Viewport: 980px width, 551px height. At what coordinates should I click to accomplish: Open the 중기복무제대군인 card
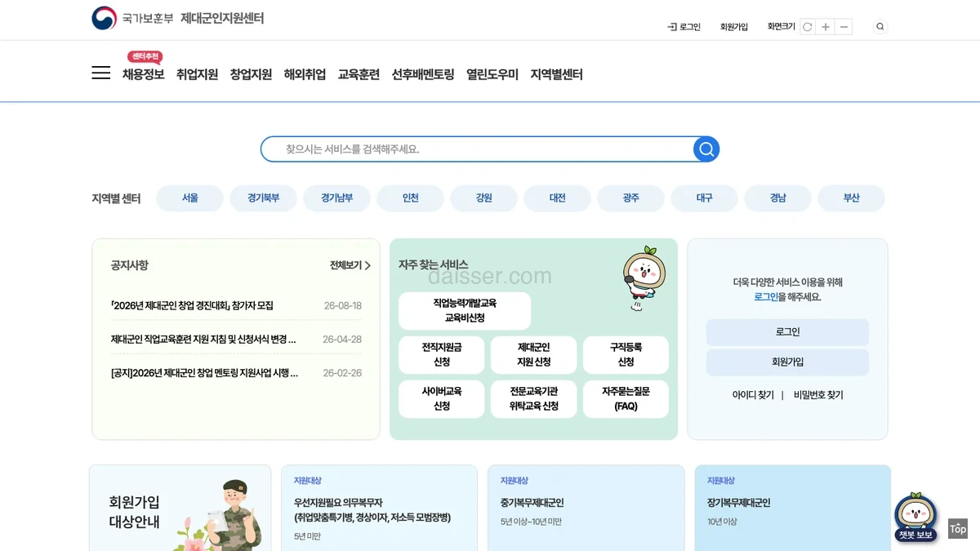(586, 508)
